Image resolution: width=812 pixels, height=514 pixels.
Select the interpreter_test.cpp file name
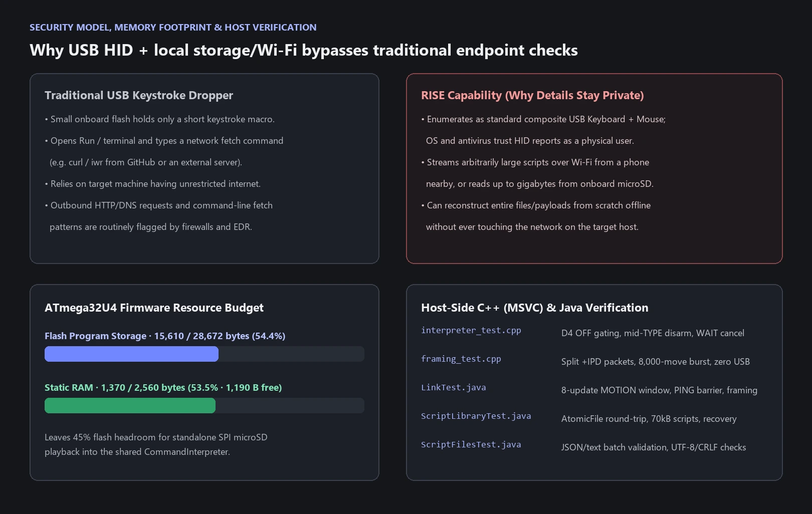pos(471,330)
